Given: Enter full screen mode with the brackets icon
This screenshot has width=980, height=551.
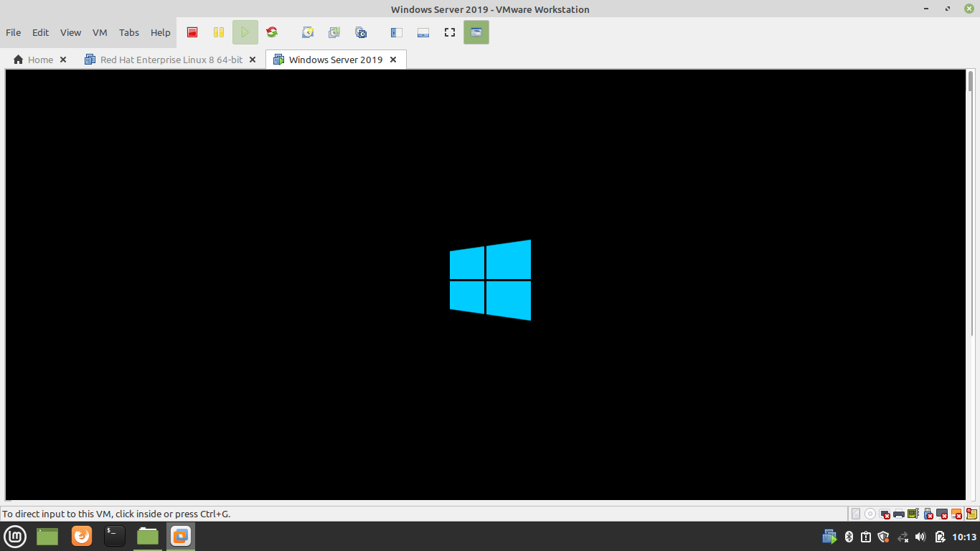Looking at the screenshot, I should click(x=450, y=32).
